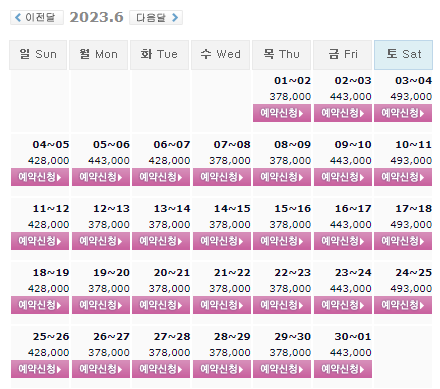
Task: Click 예약신청 for 05~06
Action: [x=101, y=177]
